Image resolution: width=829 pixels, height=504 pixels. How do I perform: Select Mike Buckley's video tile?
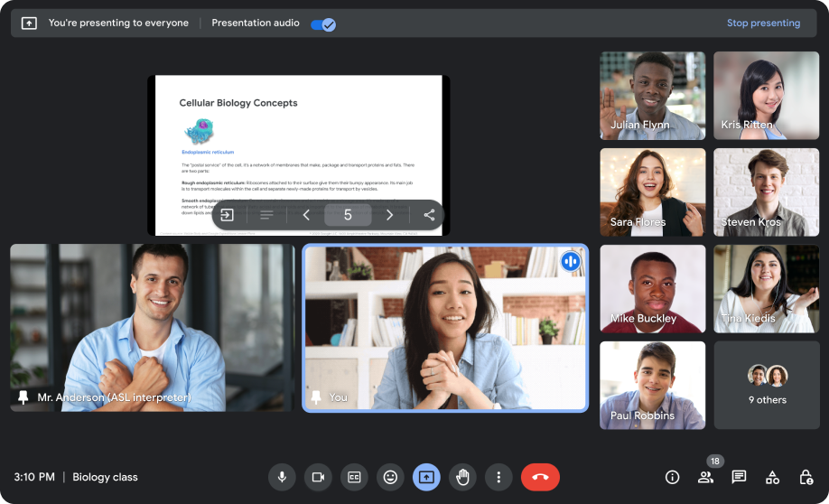[x=652, y=289]
